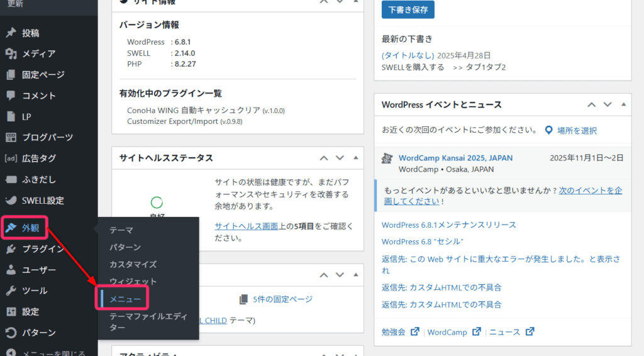
Task: Click the 更新 item at sidebar top
Action: (15, 4)
